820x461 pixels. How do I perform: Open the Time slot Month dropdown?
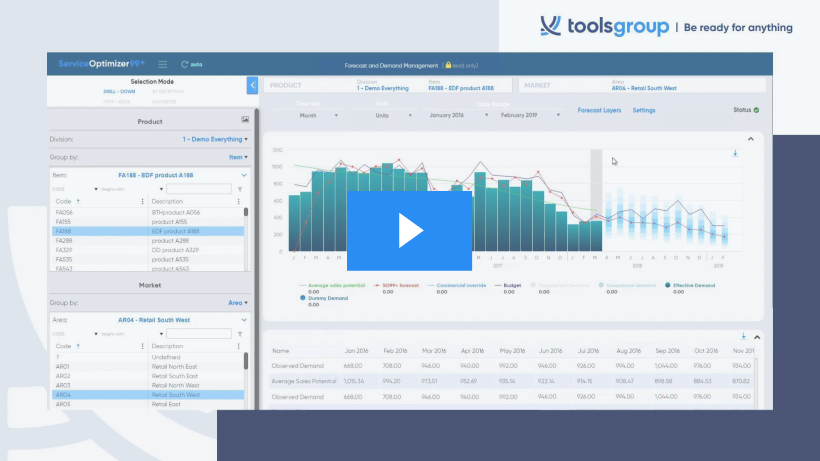(x=318, y=116)
